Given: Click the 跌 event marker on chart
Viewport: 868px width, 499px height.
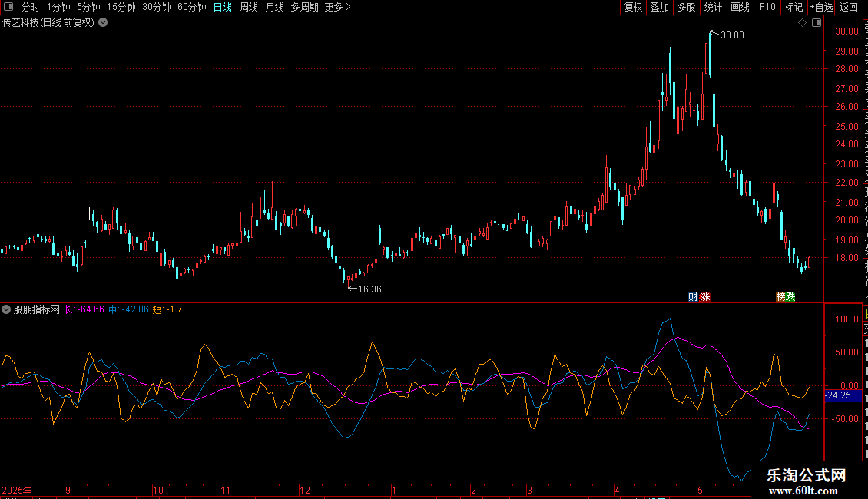Looking at the screenshot, I should point(790,297).
